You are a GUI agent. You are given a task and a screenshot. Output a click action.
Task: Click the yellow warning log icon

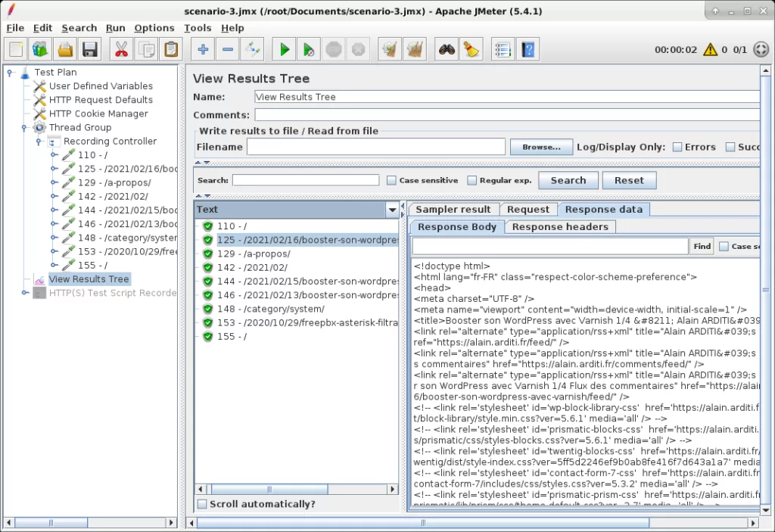(710, 49)
